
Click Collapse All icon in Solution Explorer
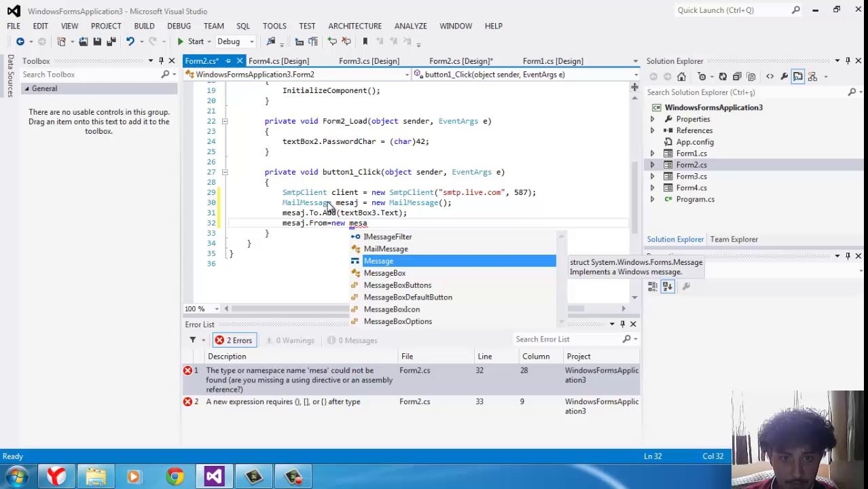[x=737, y=77]
